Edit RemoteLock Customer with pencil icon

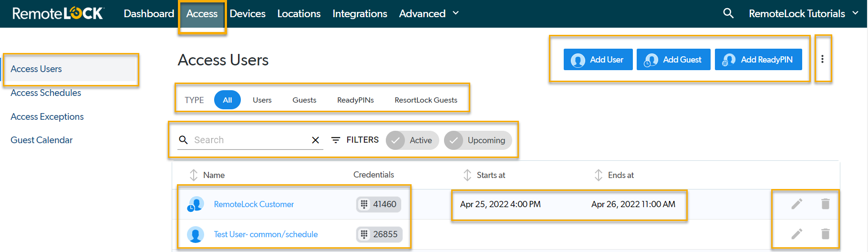(797, 204)
